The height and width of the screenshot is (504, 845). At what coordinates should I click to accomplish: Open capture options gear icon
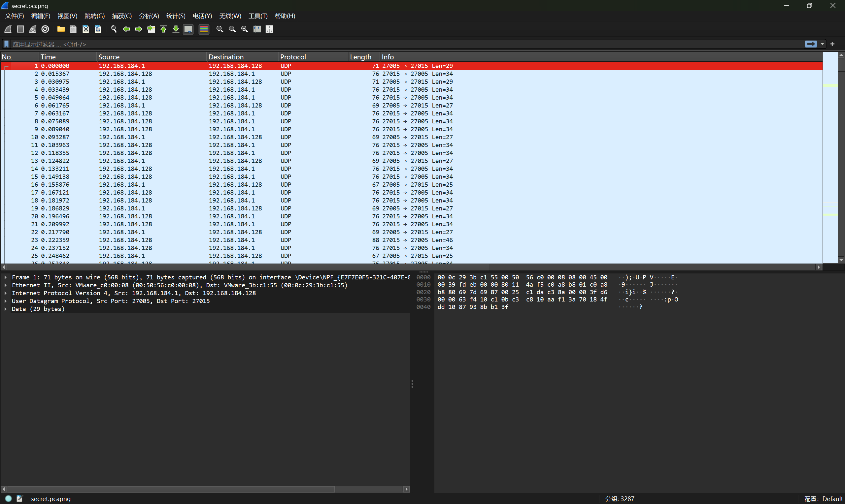coord(45,29)
